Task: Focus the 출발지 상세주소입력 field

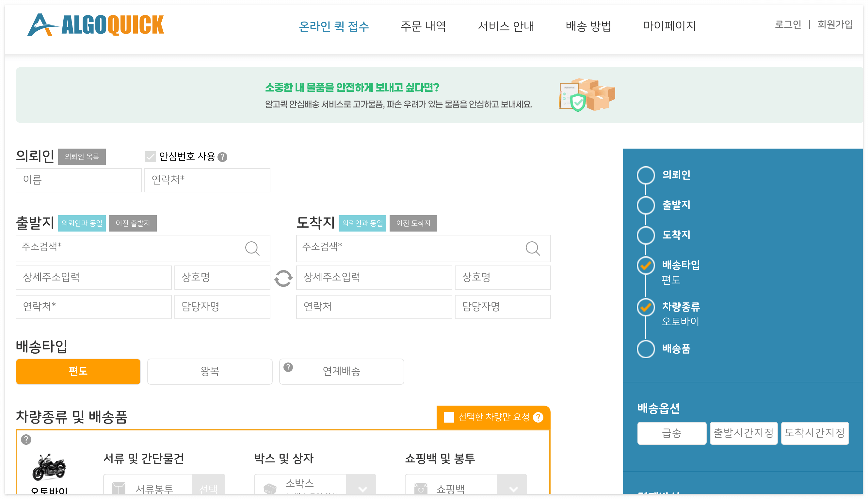Action: 93,277
